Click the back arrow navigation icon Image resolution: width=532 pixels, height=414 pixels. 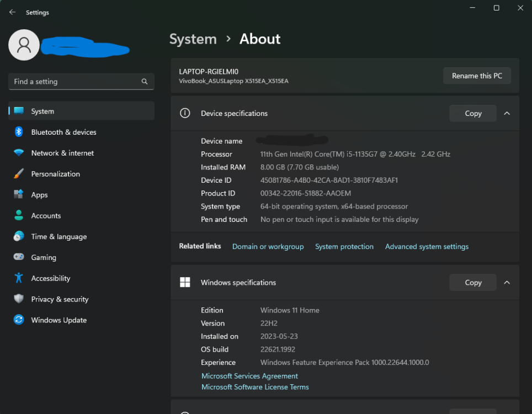12,12
